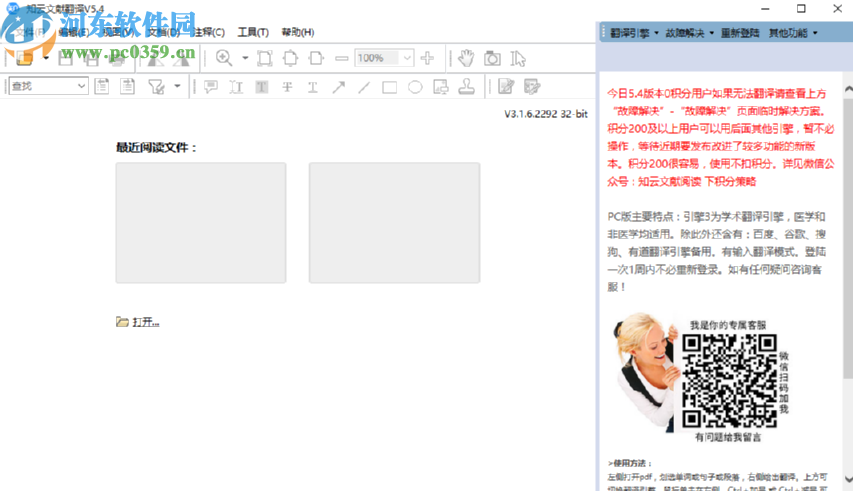Click the find previous result icon
Image resolution: width=853 pixels, height=491 pixels.
pyautogui.click(x=102, y=86)
